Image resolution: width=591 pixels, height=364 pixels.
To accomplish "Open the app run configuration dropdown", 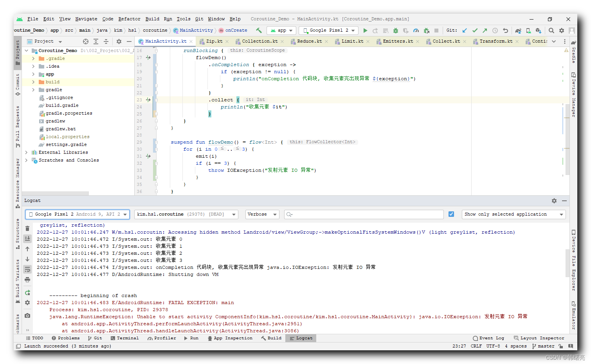I will [281, 31].
